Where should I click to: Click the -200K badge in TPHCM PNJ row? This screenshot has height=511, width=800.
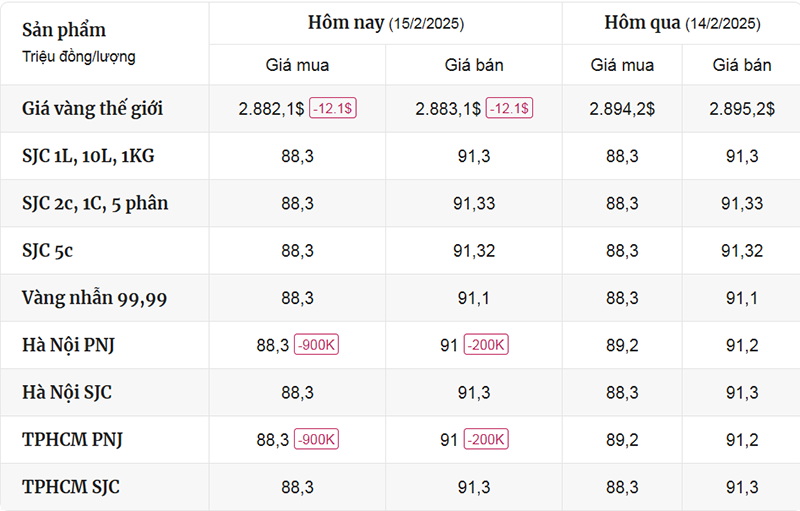tap(486, 439)
